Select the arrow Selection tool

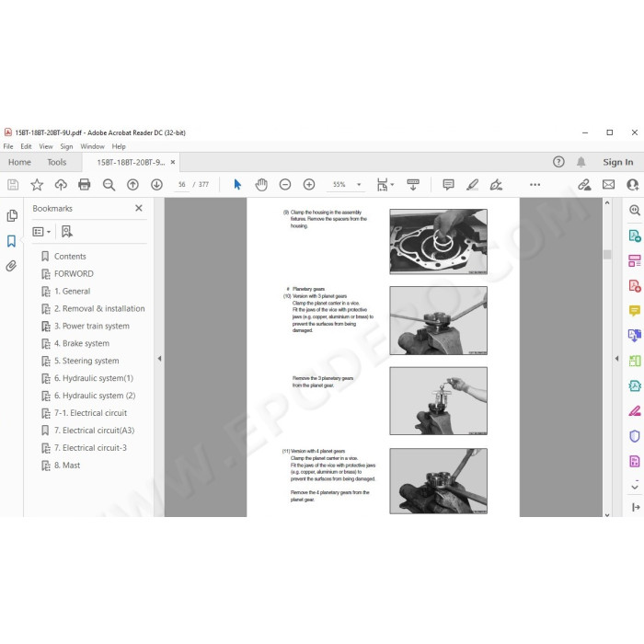pos(237,184)
